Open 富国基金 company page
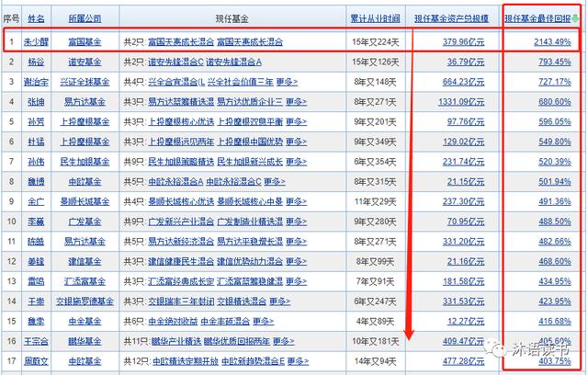The width and height of the screenshot is (588, 375). point(85,41)
